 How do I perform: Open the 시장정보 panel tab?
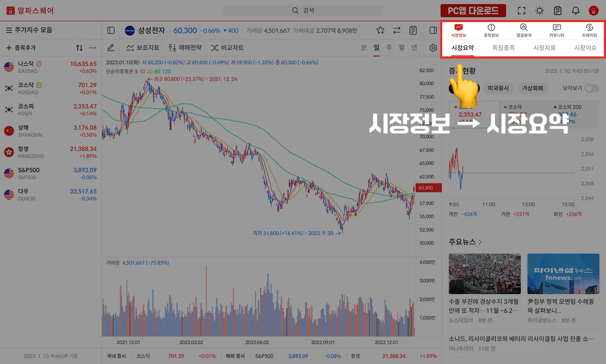pyautogui.click(x=459, y=30)
